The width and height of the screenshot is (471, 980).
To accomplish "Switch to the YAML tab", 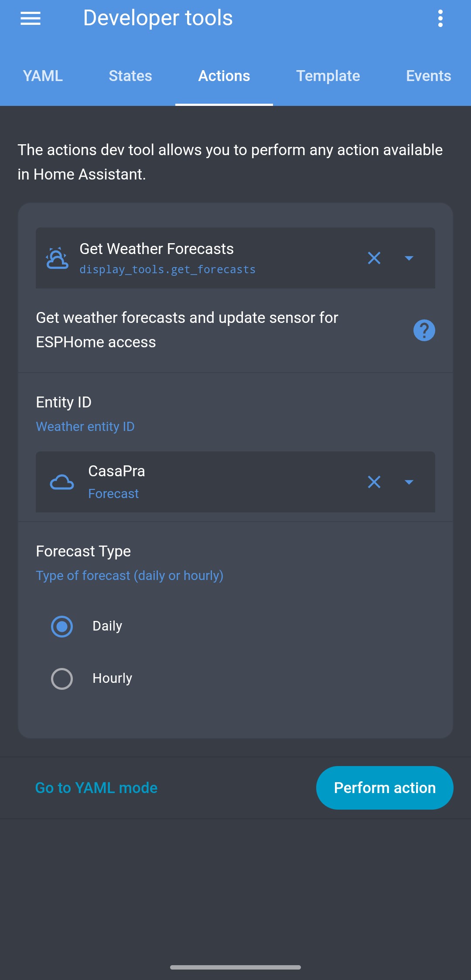I will pyautogui.click(x=43, y=76).
